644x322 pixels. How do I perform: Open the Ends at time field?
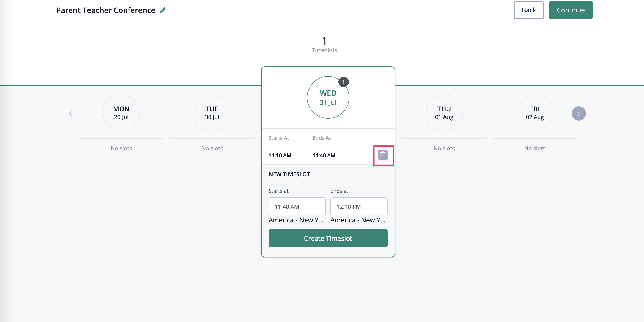[x=359, y=206]
